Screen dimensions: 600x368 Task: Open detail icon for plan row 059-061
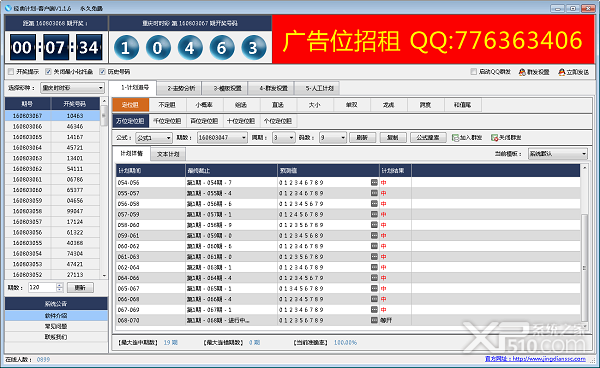(x=374, y=236)
